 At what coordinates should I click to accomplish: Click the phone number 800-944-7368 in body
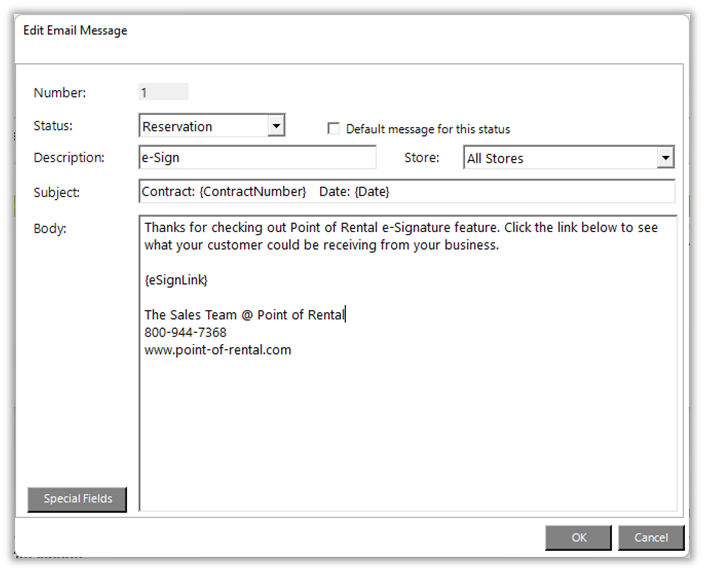tap(185, 332)
